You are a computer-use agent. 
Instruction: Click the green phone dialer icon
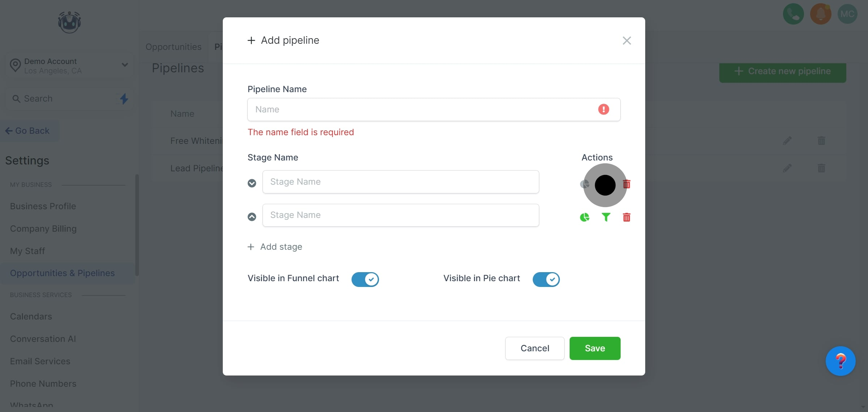click(793, 14)
